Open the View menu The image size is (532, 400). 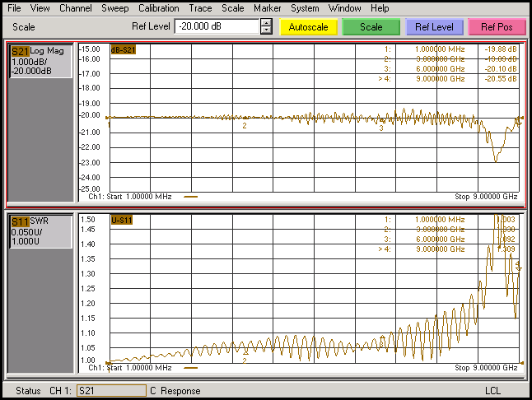click(x=40, y=8)
